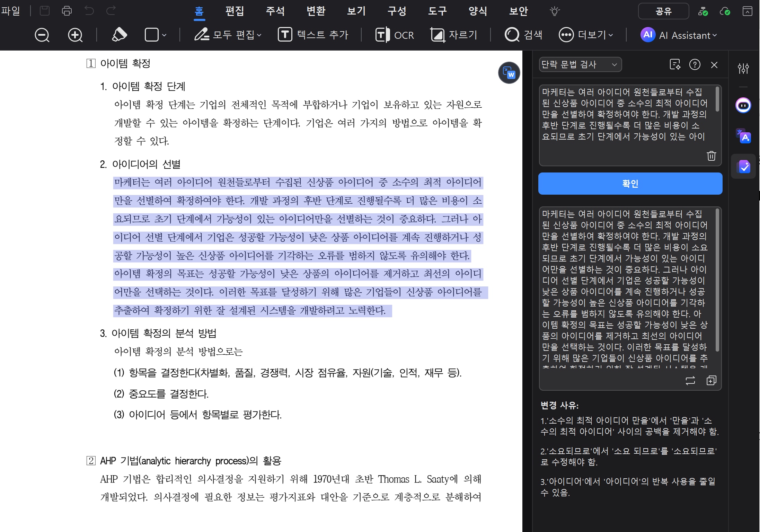760x532 pixels.
Task: Switch to the 주석 tab
Action: click(x=275, y=11)
